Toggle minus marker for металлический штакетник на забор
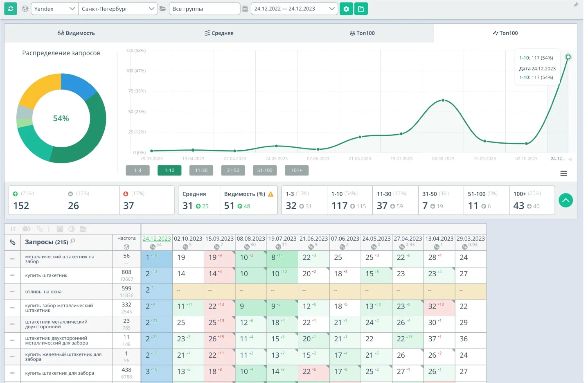 [12, 259]
